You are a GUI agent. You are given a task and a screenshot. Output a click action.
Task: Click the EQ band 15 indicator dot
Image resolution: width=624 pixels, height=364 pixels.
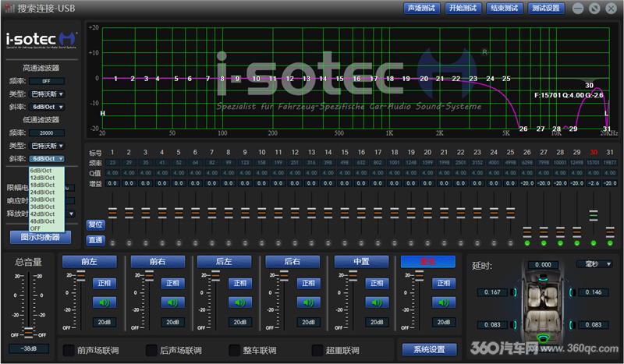[345, 243]
